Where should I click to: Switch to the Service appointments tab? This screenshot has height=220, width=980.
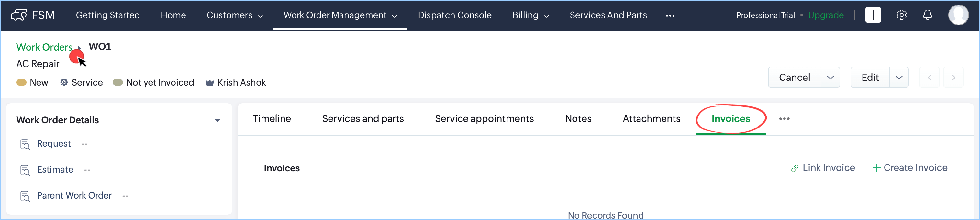click(x=484, y=119)
